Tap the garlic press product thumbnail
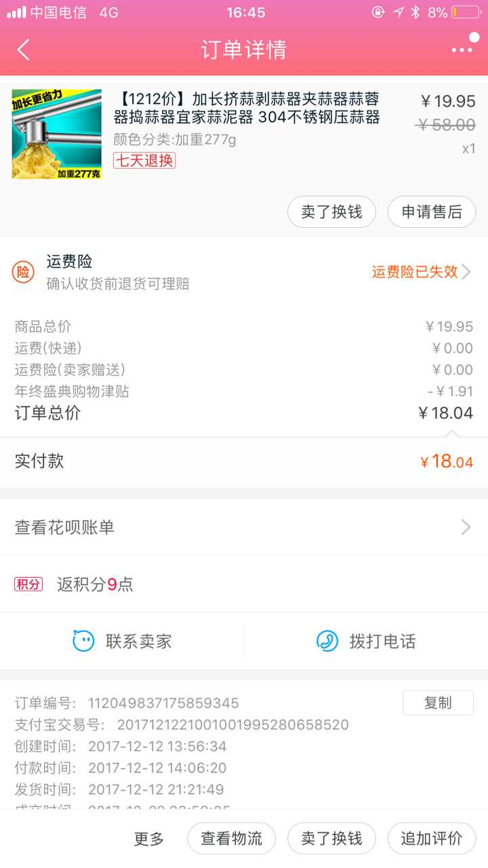This screenshot has width=488, height=868. (56, 134)
